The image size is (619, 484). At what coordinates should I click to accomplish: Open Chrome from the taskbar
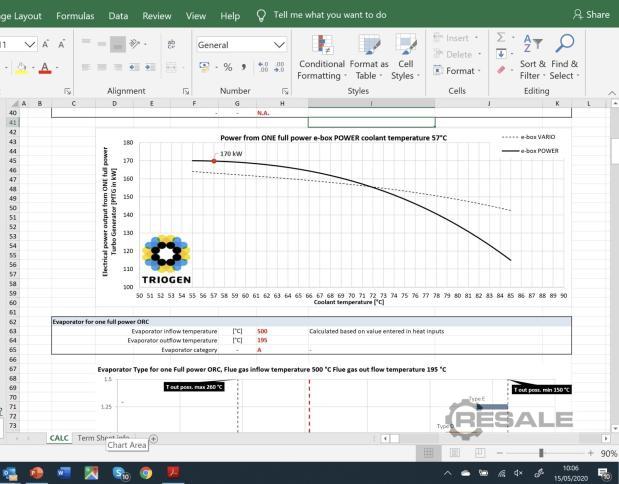coord(146,472)
